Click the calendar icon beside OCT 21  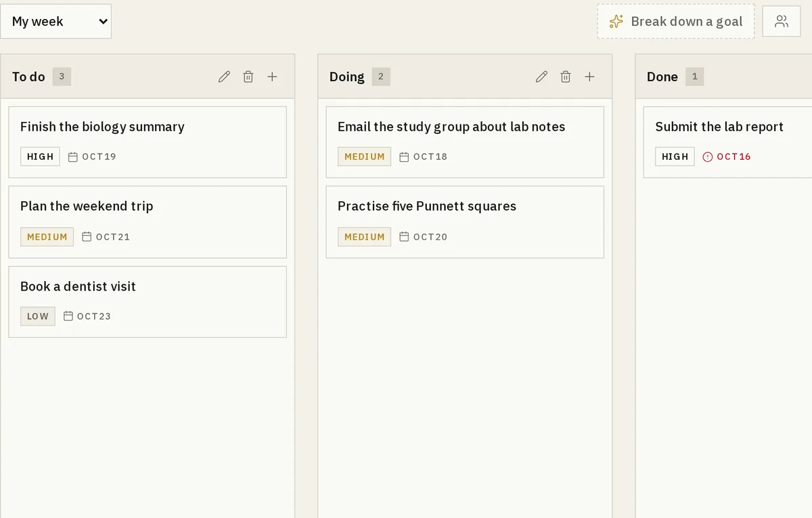pyautogui.click(x=87, y=237)
